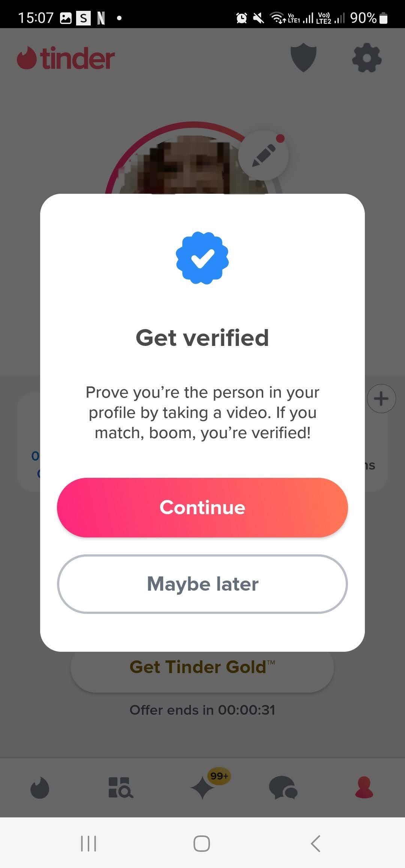Tap the offer countdown timer text
Viewport: 405px width, 868px height.
coord(202,709)
